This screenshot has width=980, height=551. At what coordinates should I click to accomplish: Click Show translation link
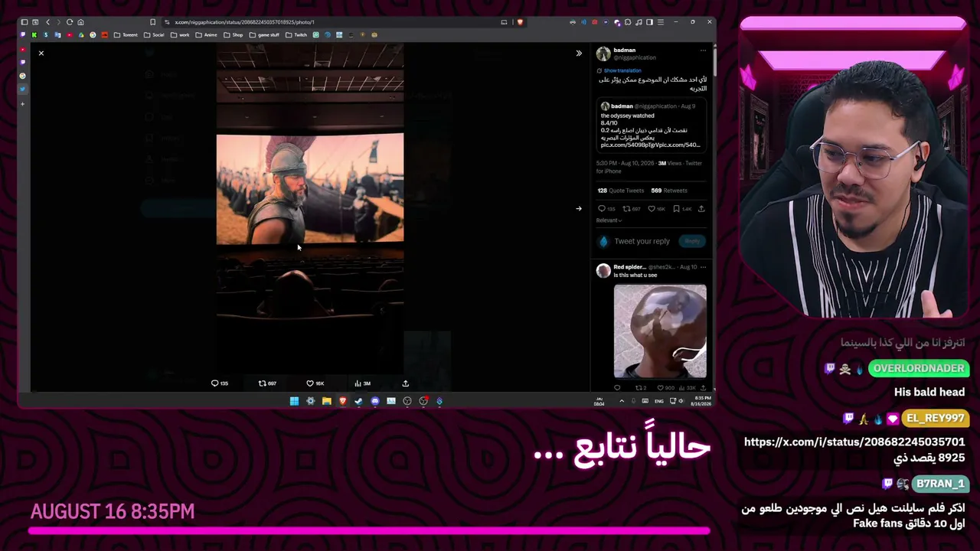tap(622, 70)
